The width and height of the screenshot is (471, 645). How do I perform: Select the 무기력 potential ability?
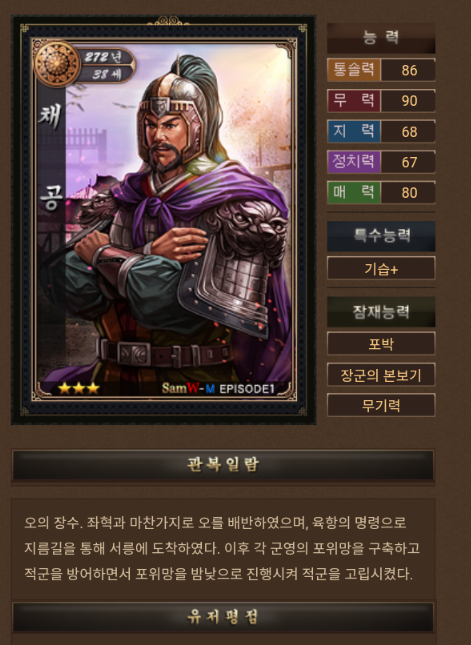point(381,405)
